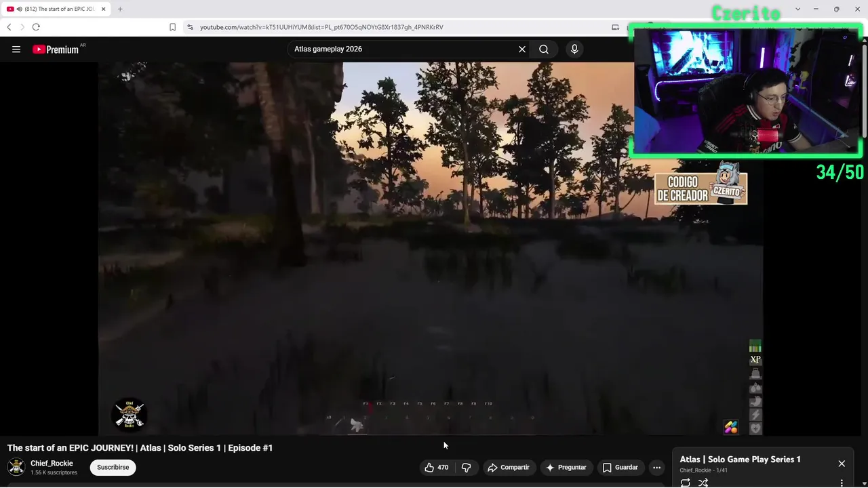Click the XP icon in the game HUD
This screenshot has height=488, width=868.
click(755, 360)
